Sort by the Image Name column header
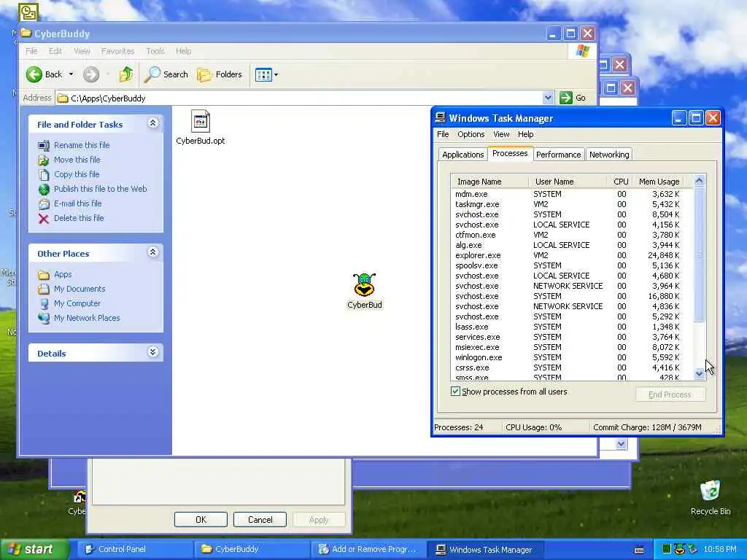747x560 pixels. (x=489, y=182)
